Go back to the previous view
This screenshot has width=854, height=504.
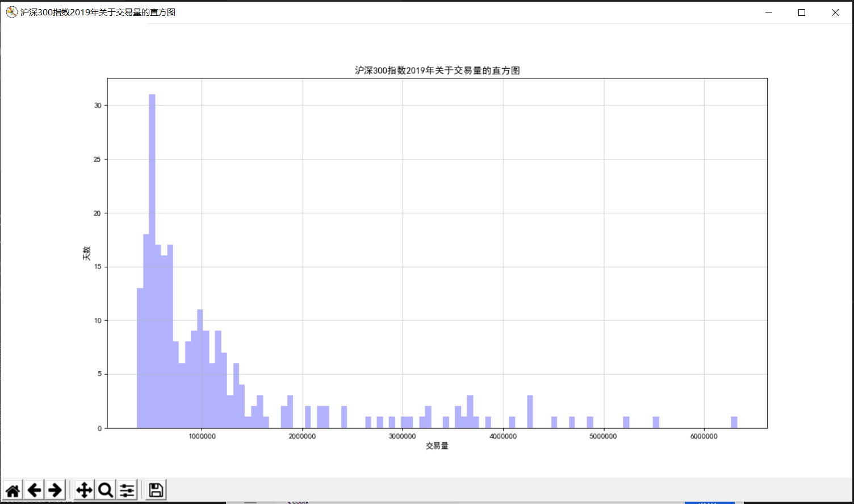(34, 490)
